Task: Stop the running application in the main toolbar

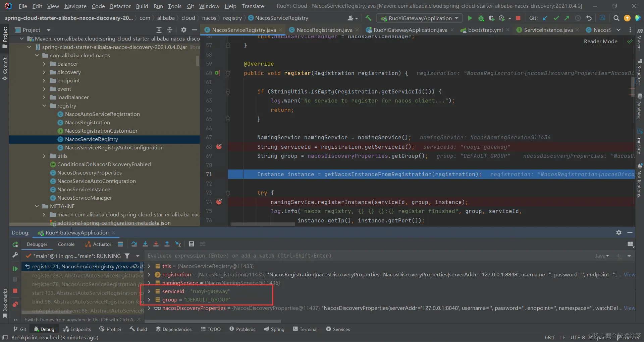Action: [518, 18]
